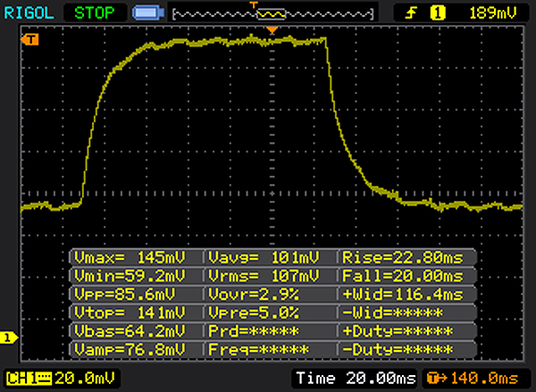Select the Prd measurement row
Image resolution: width=536 pixels, height=392 pixels.
pyautogui.click(x=271, y=330)
